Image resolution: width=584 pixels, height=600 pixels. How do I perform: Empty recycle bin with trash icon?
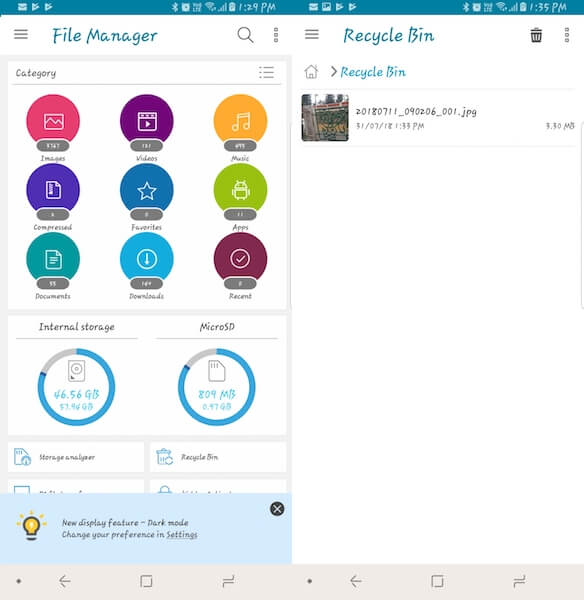coord(536,35)
